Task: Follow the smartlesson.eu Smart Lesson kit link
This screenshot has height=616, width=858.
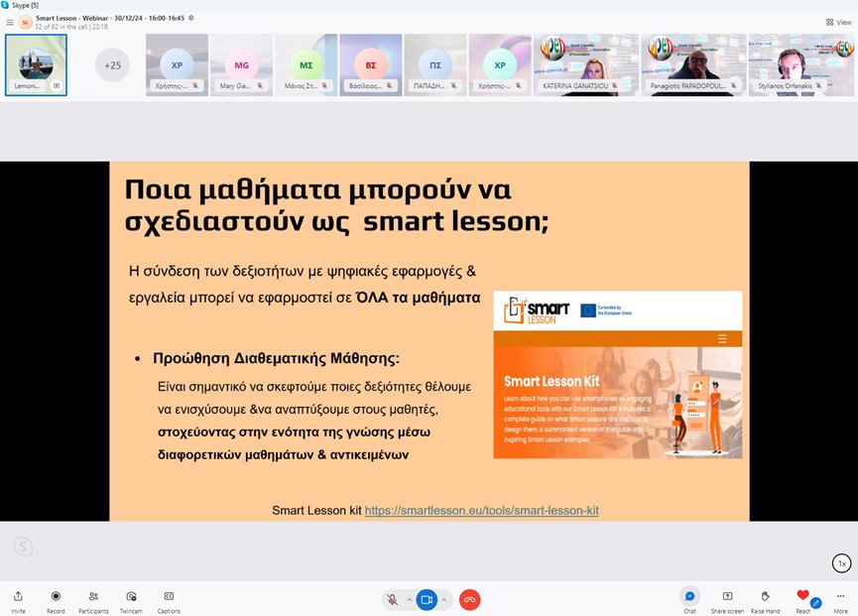Action: pos(482,511)
